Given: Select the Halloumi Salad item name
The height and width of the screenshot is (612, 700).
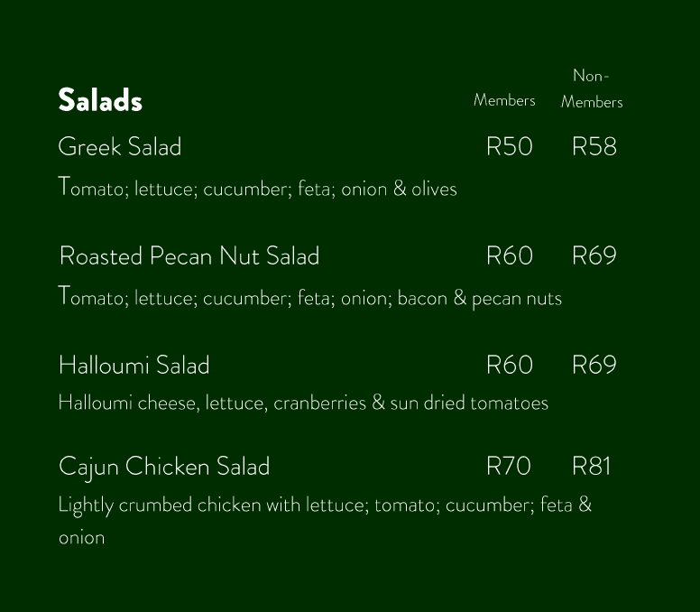Looking at the screenshot, I should click(x=134, y=366).
